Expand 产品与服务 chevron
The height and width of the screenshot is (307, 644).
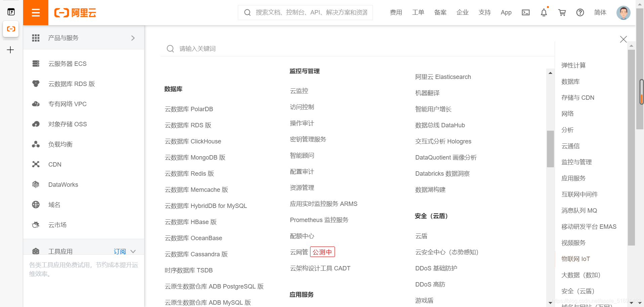133,38
